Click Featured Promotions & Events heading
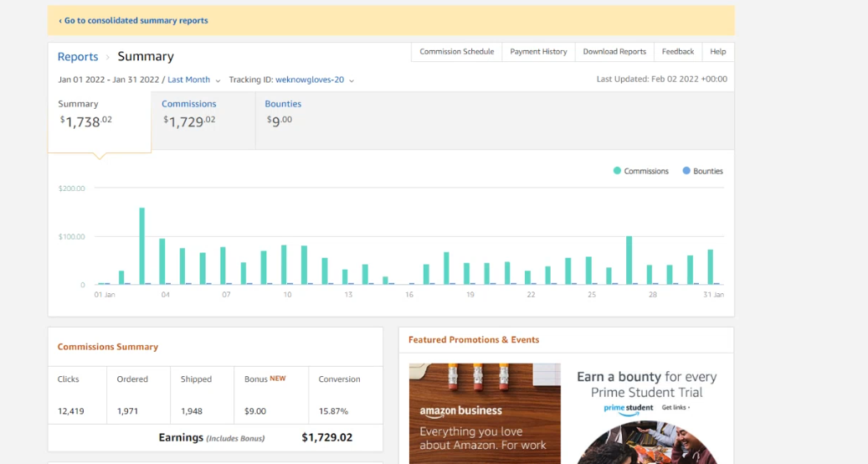 474,340
